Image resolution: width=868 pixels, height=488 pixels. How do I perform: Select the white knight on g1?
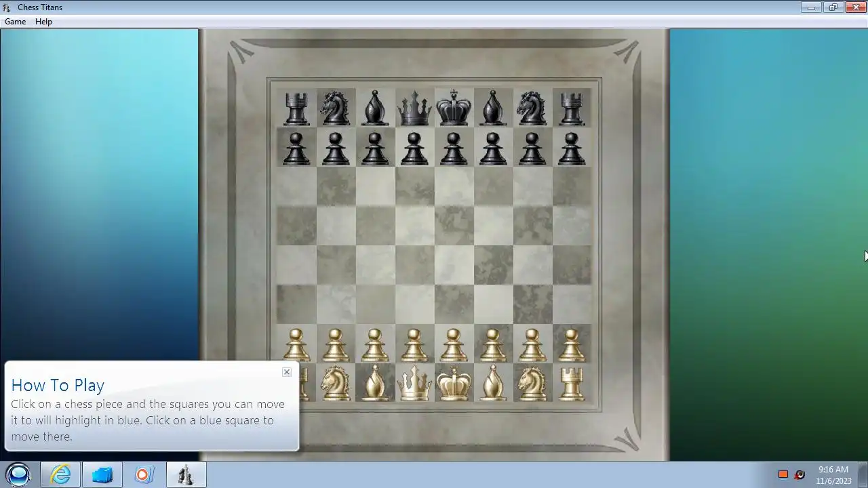coord(532,384)
